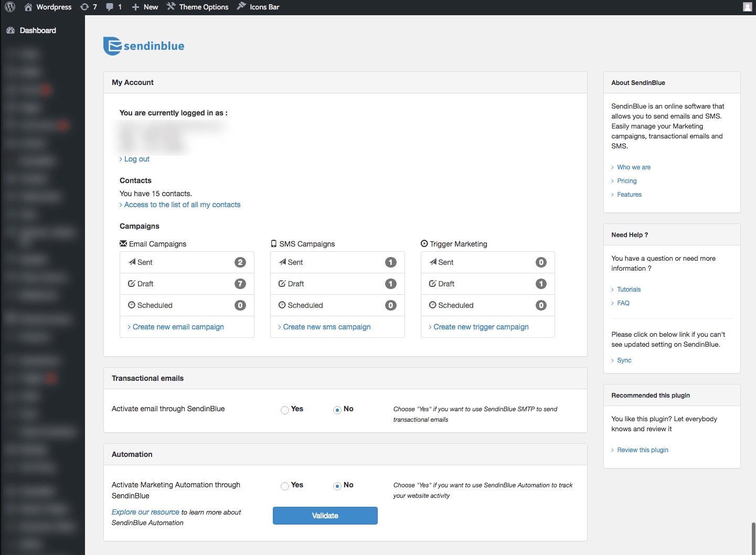Click the phone icon beside SMS Campaigns
The width and height of the screenshot is (756, 555).
coord(273,243)
